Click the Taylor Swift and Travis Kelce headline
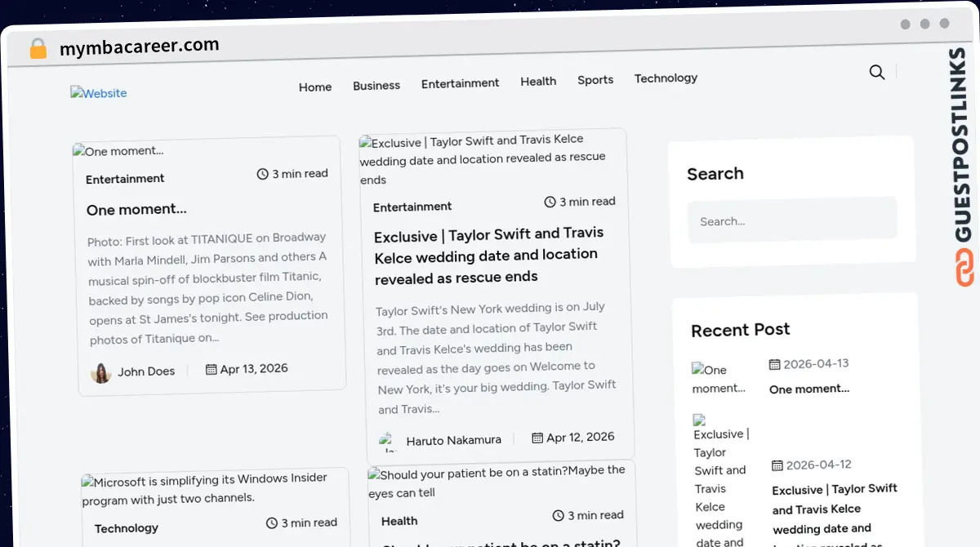This screenshot has width=980, height=547. pos(489,256)
